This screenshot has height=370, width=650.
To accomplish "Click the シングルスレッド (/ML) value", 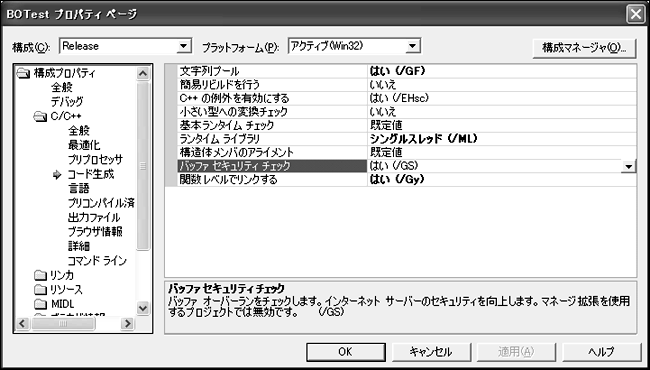I will pyautogui.click(x=423, y=139).
